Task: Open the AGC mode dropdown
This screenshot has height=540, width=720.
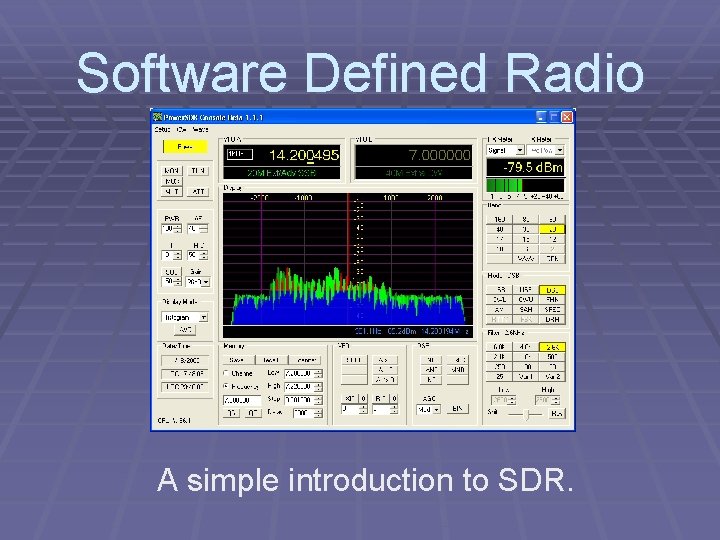Action: [429, 409]
